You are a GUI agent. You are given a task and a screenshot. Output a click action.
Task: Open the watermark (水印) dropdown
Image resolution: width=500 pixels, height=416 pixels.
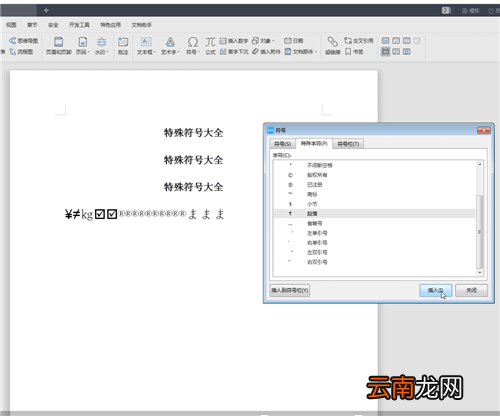102,46
